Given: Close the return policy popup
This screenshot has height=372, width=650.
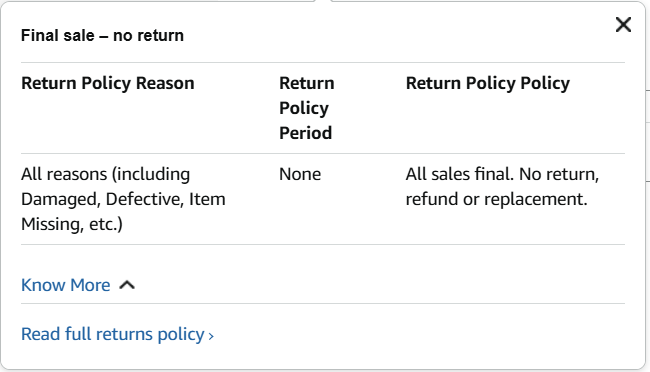Looking at the screenshot, I should (623, 24).
